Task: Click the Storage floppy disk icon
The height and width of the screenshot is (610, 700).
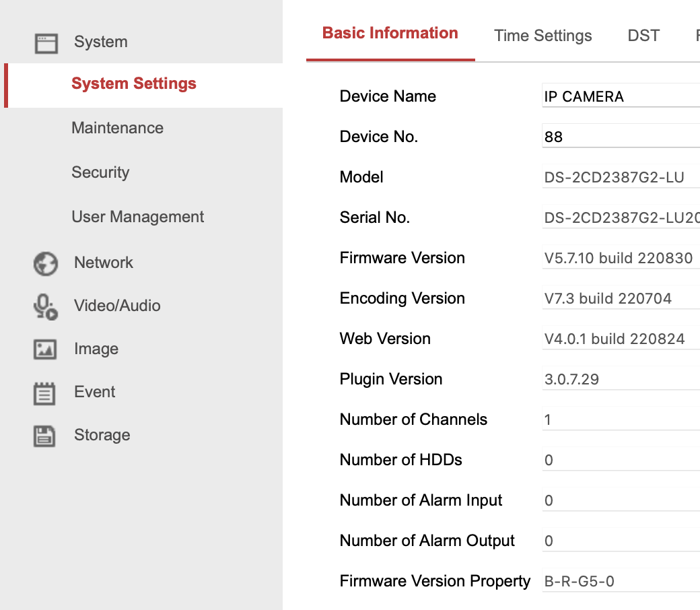Action: (x=46, y=436)
